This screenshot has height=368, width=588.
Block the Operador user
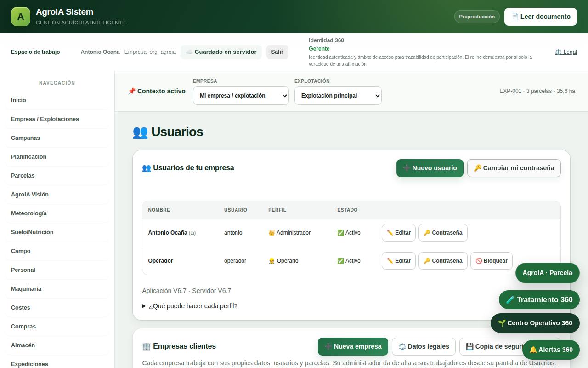tap(492, 261)
